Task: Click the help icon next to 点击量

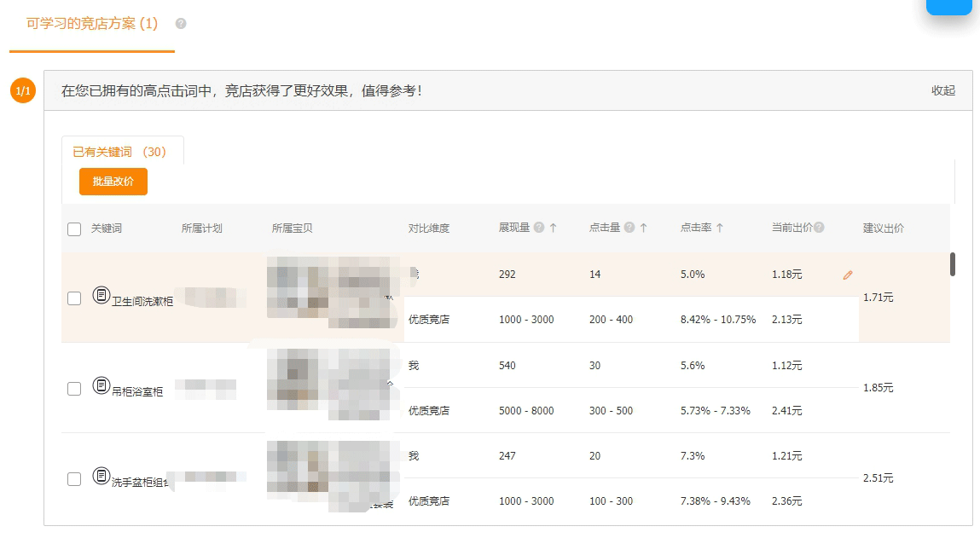Action: point(629,228)
